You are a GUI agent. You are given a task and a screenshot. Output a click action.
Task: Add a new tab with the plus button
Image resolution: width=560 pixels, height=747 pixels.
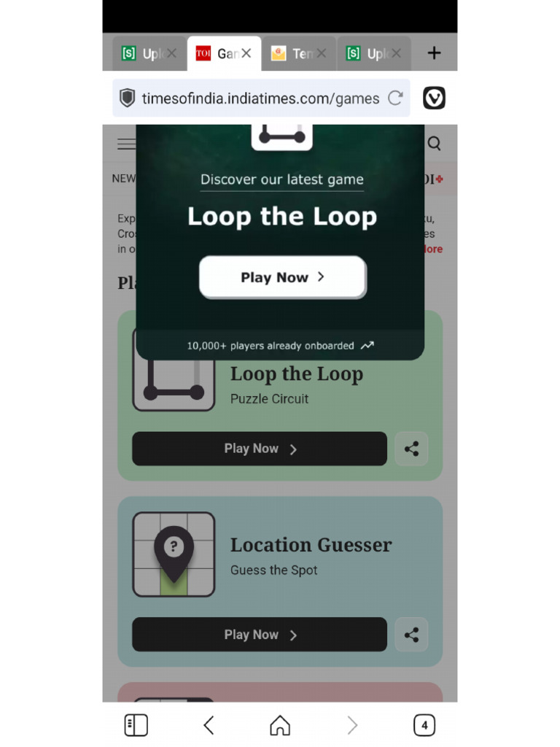click(x=434, y=53)
